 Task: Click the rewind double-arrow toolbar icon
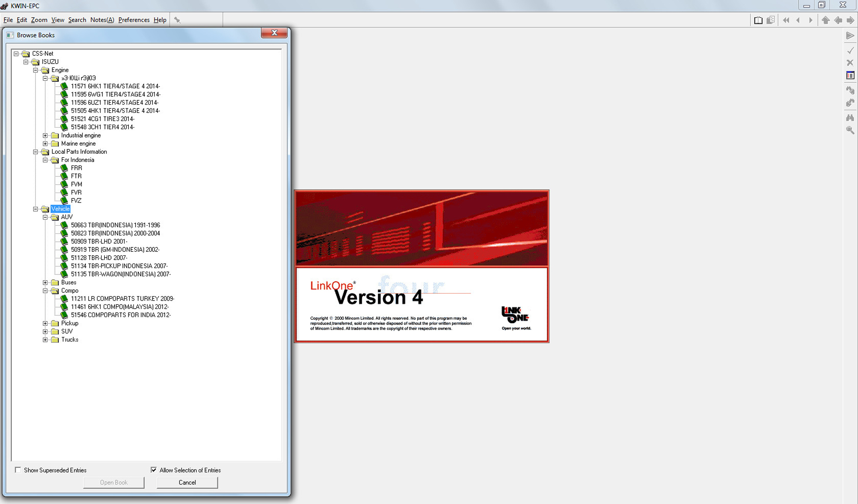click(786, 20)
